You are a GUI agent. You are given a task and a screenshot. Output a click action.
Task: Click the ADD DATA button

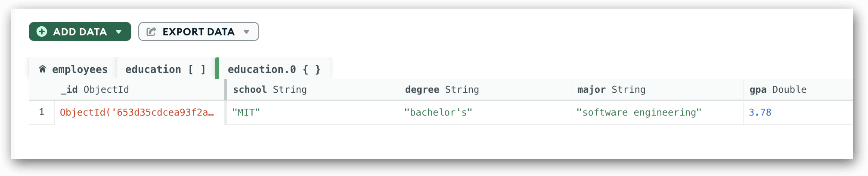click(x=80, y=31)
